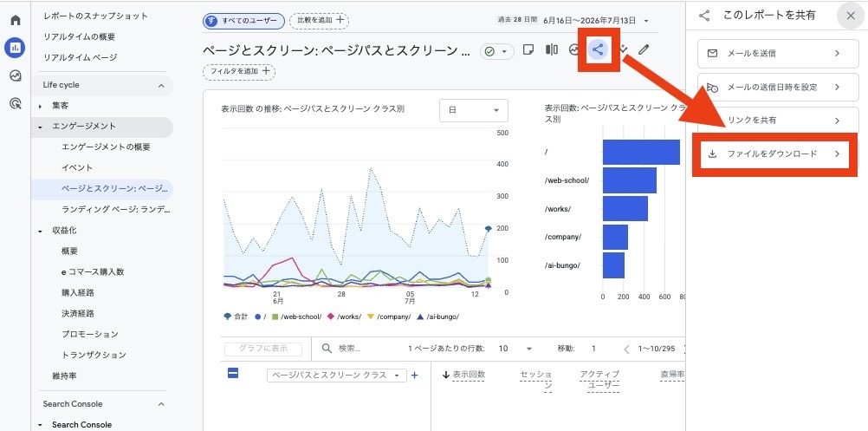The height and width of the screenshot is (431, 868).
Task: Collapse the エンゲージメント tree node
Action: pyautogui.click(x=40, y=127)
